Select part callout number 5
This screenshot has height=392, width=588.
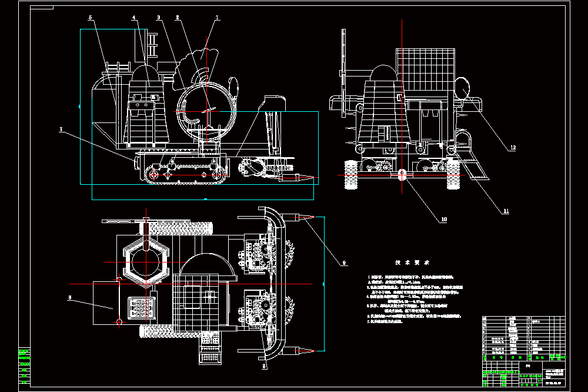(91, 17)
